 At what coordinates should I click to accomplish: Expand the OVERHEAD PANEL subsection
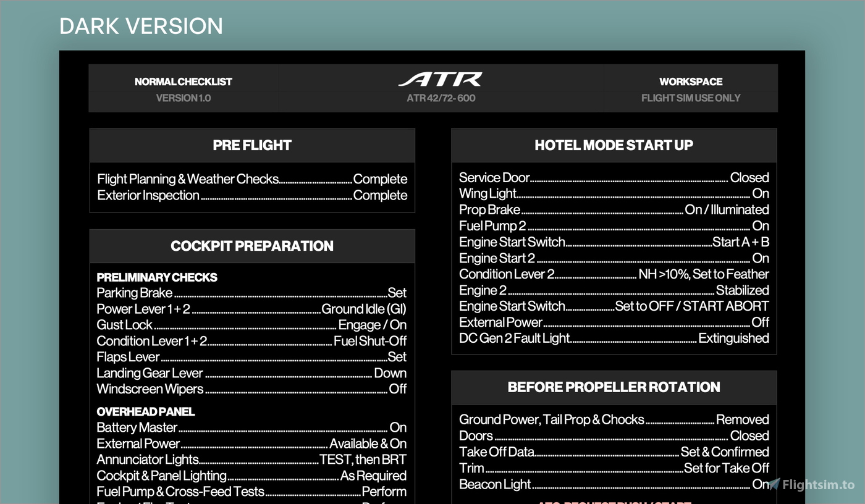[x=145, y=411]
